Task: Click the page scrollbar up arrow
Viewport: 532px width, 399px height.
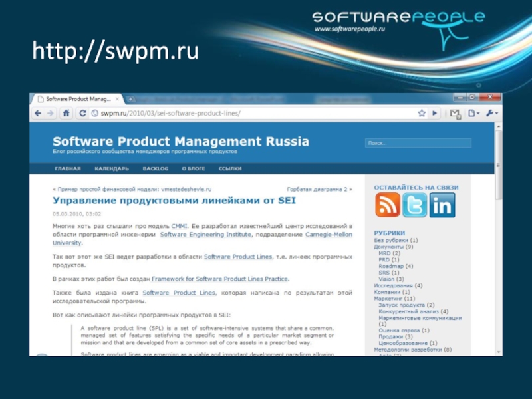Action: click(498, 126)
